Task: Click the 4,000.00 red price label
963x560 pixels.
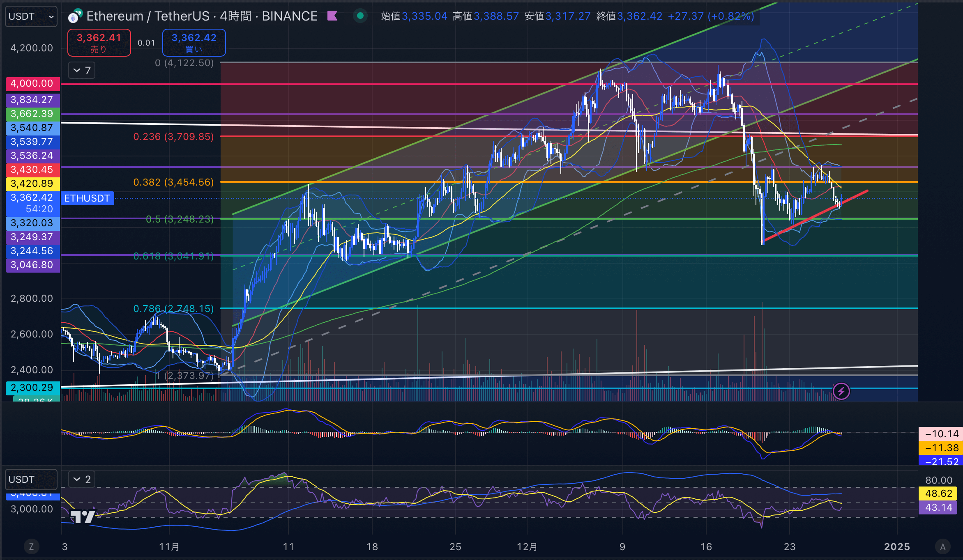Action: coord(32,84)
